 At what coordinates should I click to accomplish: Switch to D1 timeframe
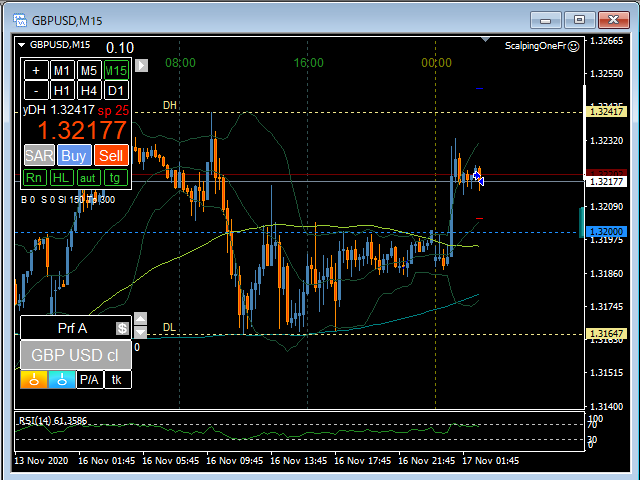116,90
